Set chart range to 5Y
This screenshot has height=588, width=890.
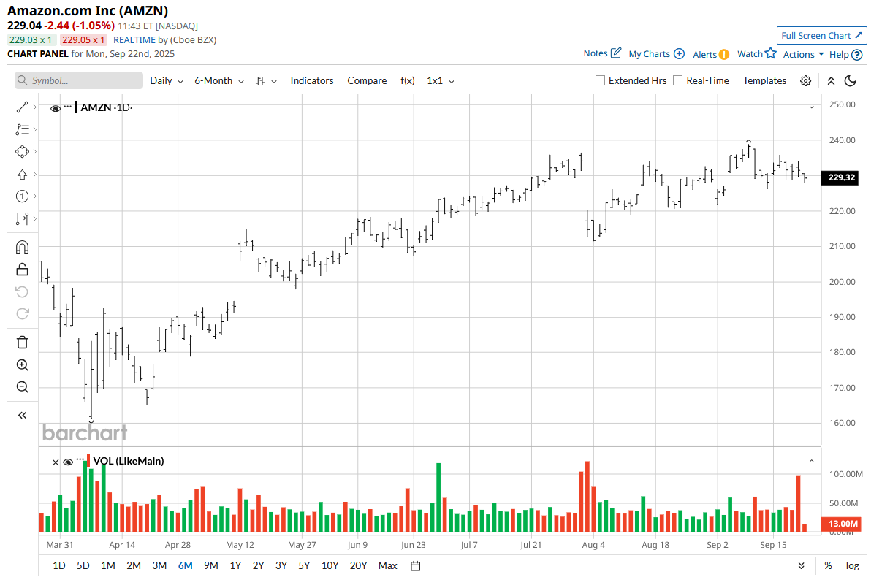click(x=304, y=566)
